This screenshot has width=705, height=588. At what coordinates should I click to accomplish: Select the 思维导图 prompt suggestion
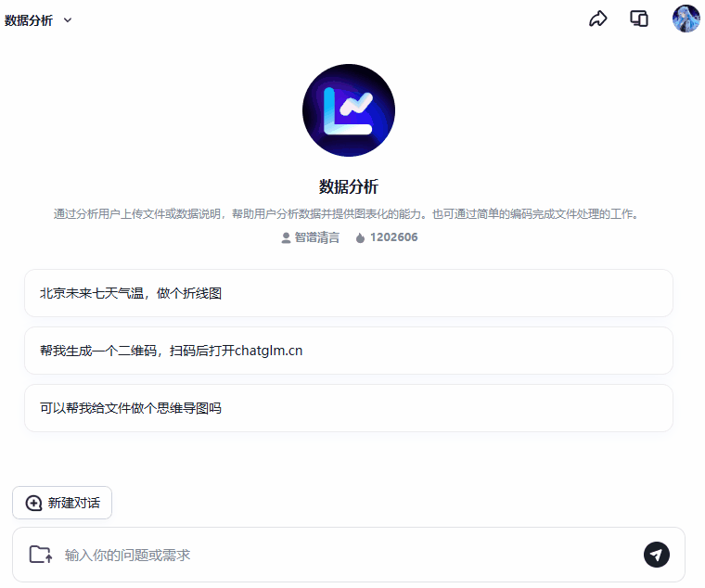coord(349,408)
